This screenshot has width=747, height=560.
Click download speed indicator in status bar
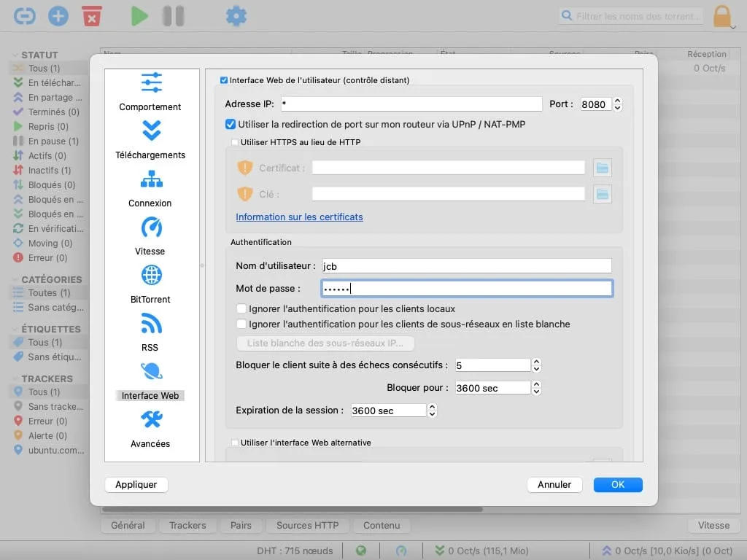pyautogui.click(x=481, y=551)
